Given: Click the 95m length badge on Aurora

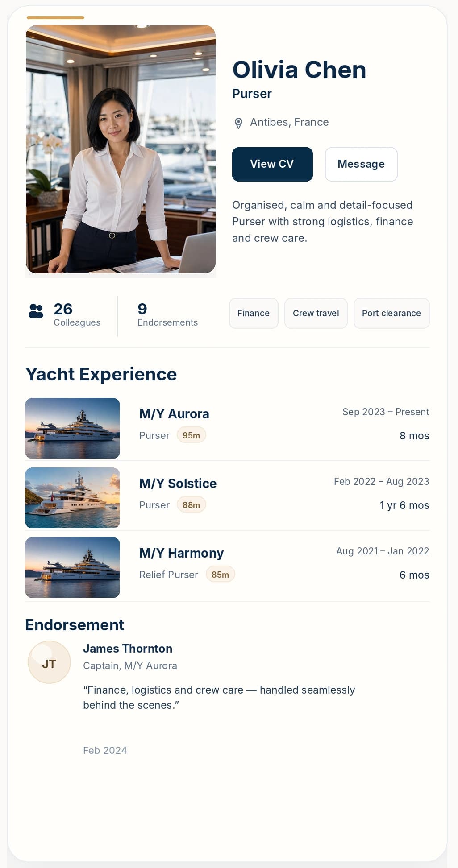Looking at the screenshot, I should pos(191,435).
